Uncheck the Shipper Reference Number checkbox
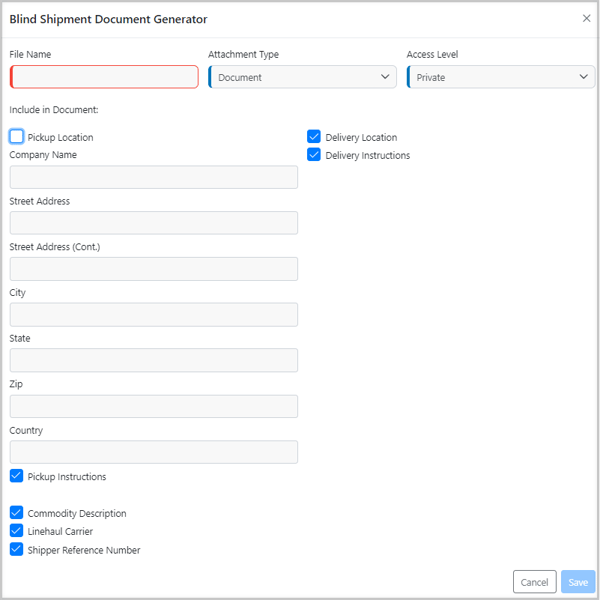This screenshot has height=600, width=600. tap(16, 549)
